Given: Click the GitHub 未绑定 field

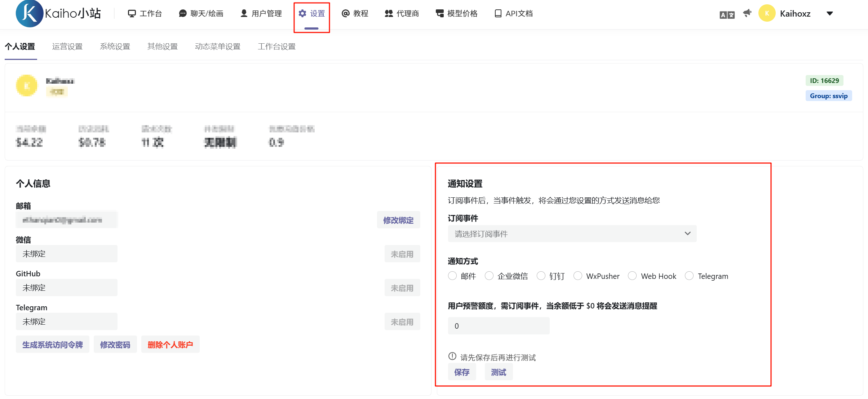Looking at the screenshot, I should (67, 288).
